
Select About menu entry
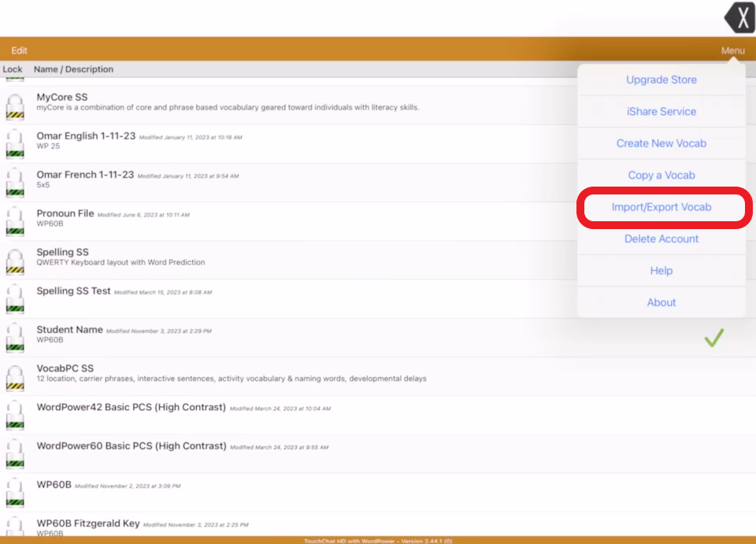point(661,302)
